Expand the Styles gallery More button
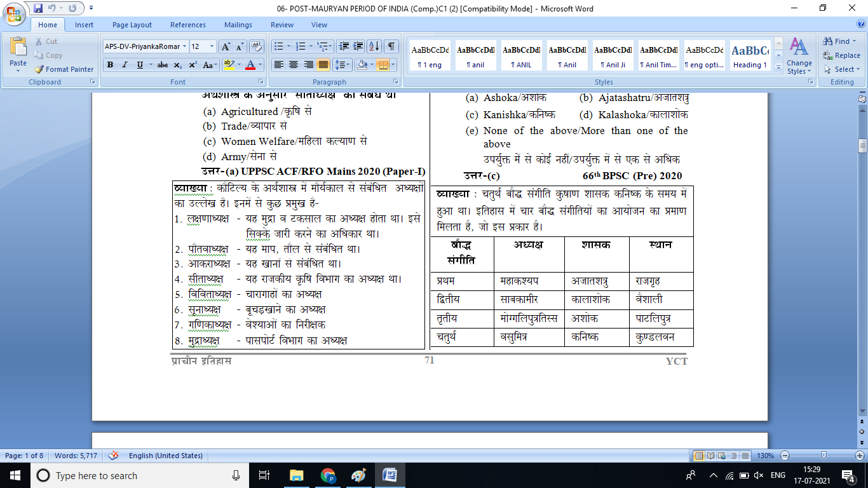 [x=780, y=68]
